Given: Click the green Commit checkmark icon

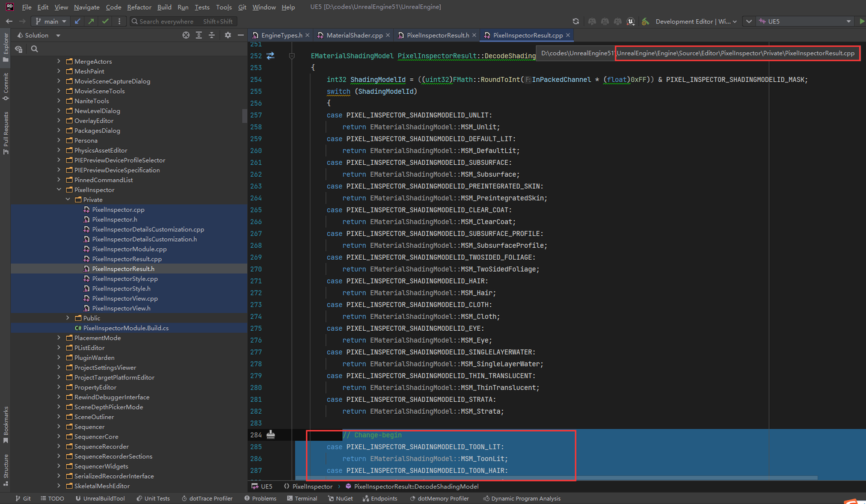Looking at the screenshot, I should pos(105,22).
